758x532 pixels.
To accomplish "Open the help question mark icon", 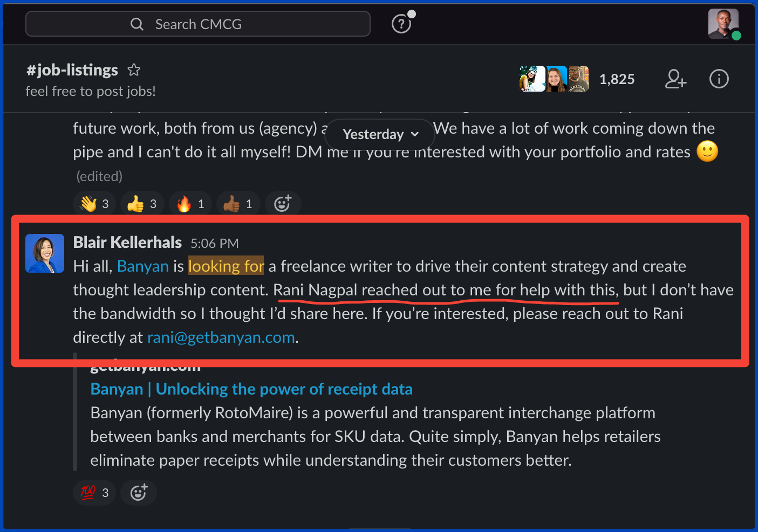I will 401,24.
